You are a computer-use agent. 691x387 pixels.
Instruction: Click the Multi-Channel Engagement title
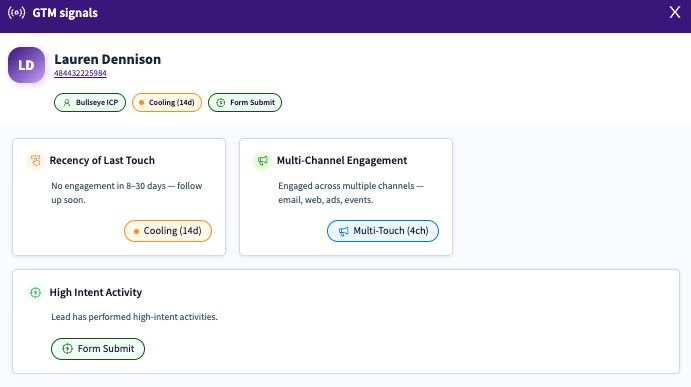(x=342, y=160)
